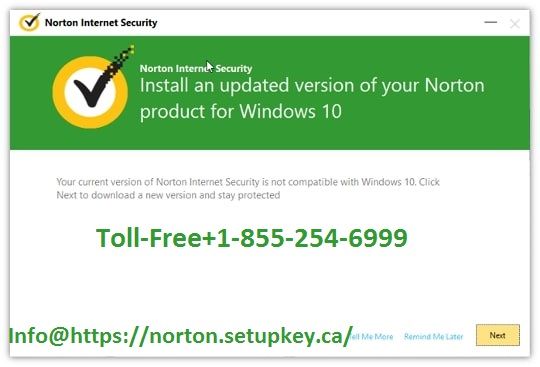Click the 'product for Windows 10' headline line
The height and width of the screenshot is (367, 540).
pos(241,111)
